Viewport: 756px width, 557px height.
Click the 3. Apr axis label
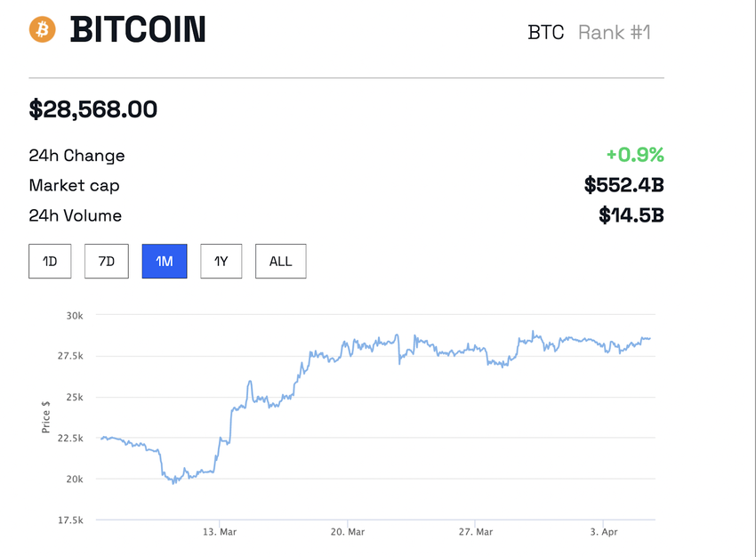click(605, 531)
